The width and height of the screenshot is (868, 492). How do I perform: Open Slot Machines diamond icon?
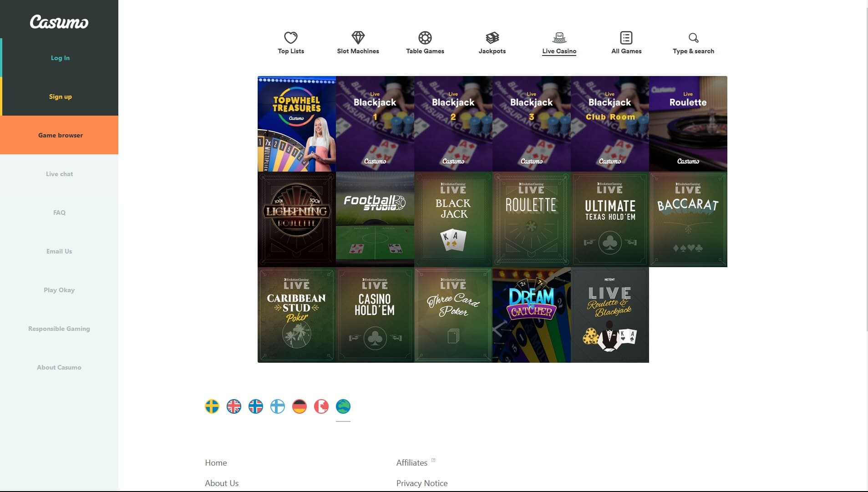[358, 37]
